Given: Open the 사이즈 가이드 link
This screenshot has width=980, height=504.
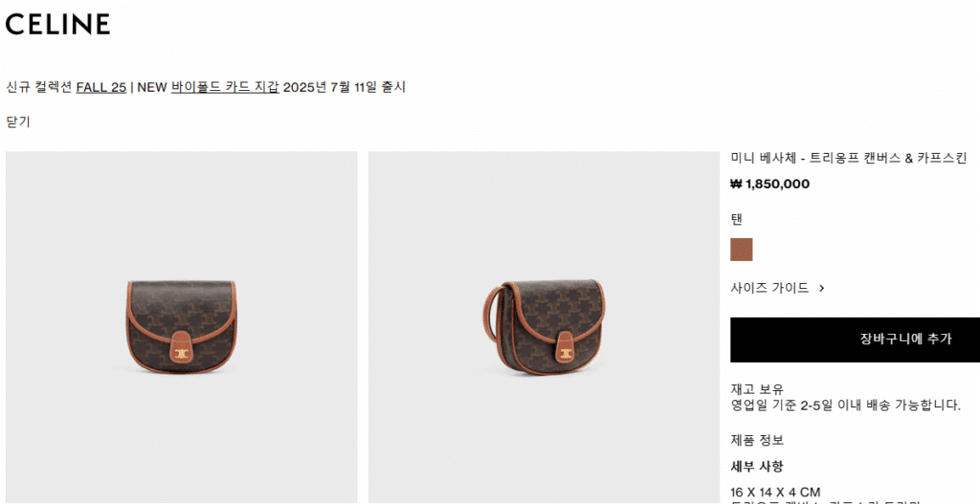Looking at the screenshot, I should tap(769, 288).
